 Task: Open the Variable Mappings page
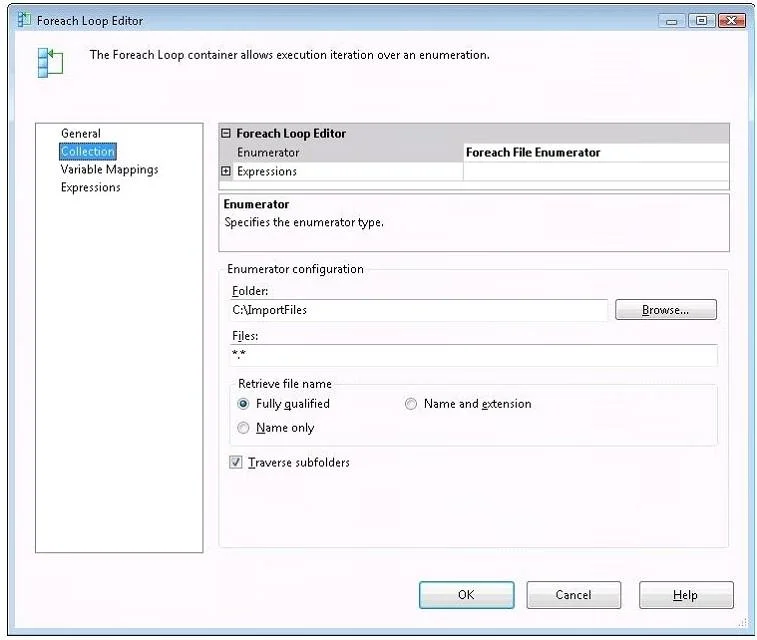[110, 169]
